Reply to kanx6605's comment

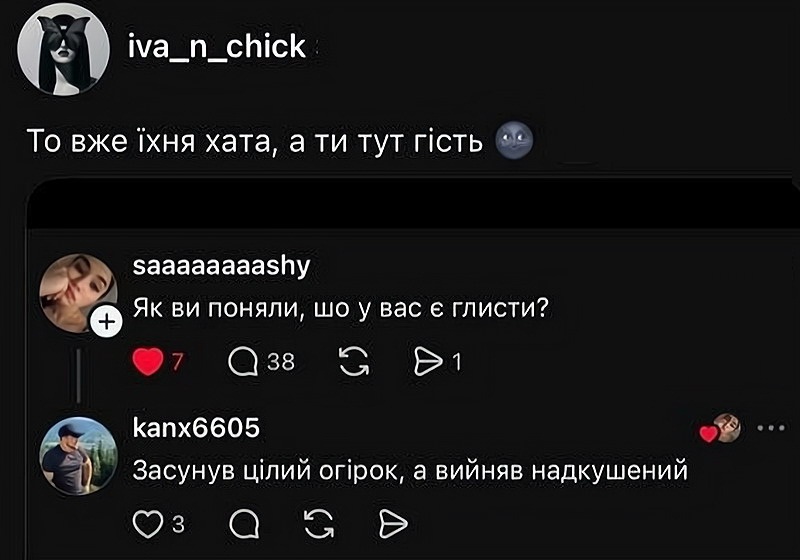coord(243,523)
